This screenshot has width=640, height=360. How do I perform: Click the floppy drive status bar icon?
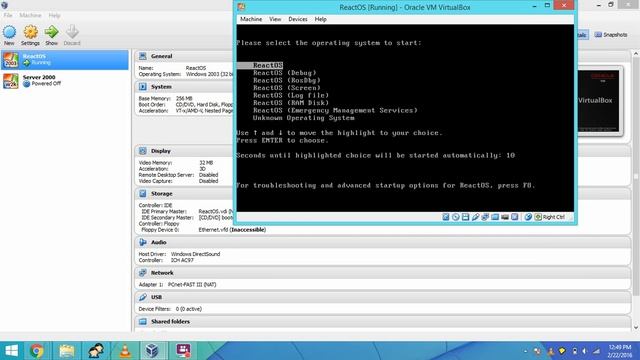(x=465, y=217)
